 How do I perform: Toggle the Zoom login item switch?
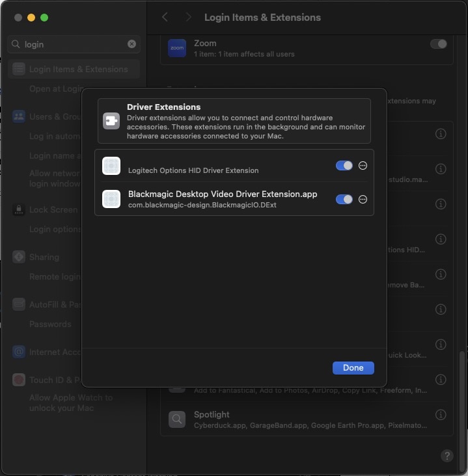438,44
